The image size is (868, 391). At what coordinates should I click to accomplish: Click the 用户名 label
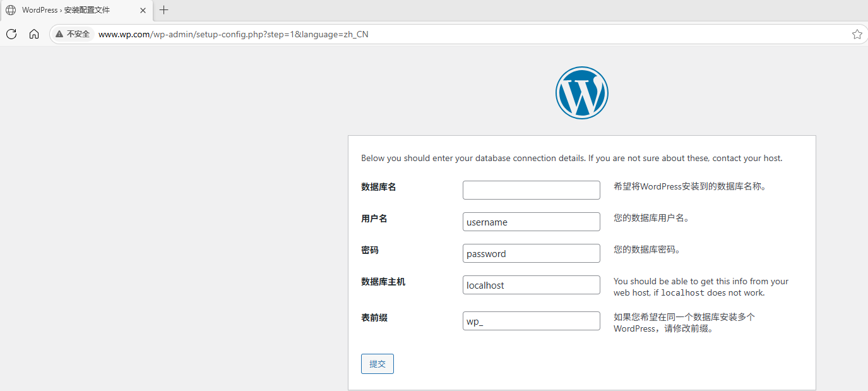click(374, 219)
